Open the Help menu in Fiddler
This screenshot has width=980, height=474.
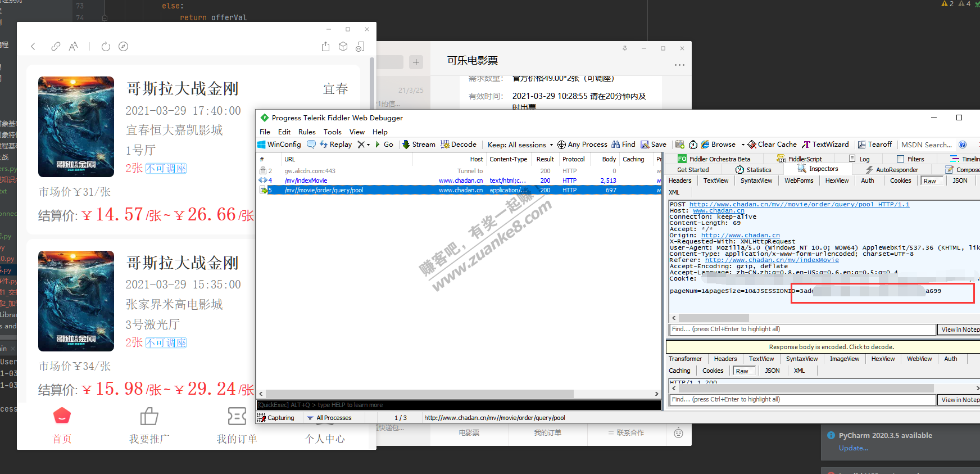pos(380,132)
